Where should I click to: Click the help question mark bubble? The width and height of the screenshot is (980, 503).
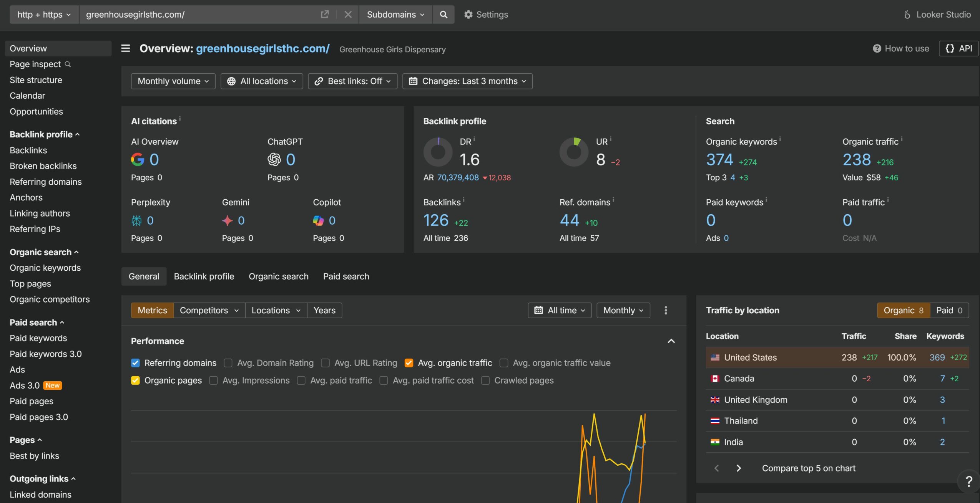[968, 481]
